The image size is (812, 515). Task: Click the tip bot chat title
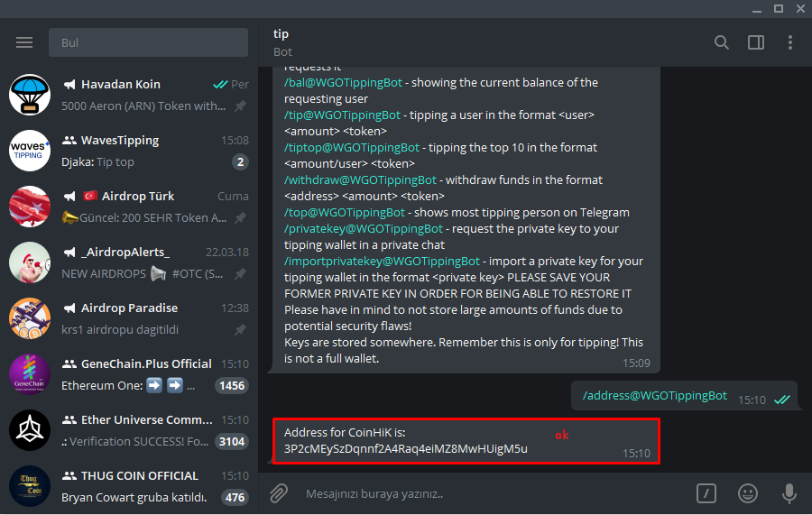pyautogui.click(x=281, y=33)
